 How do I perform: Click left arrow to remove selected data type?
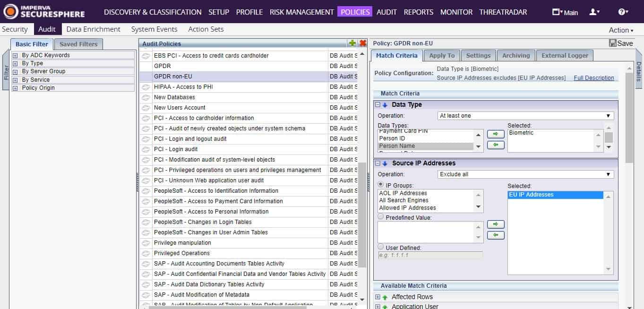pos(496,145)
